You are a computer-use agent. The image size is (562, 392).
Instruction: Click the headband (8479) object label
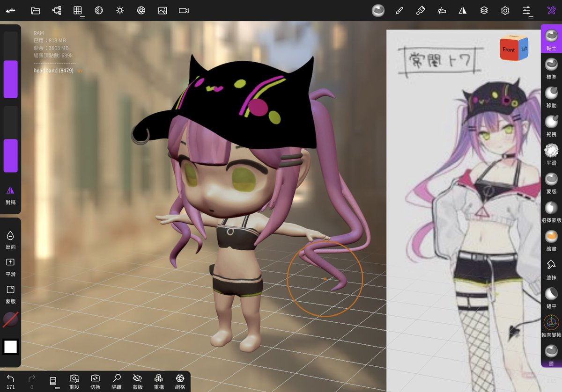click(53, 70)
